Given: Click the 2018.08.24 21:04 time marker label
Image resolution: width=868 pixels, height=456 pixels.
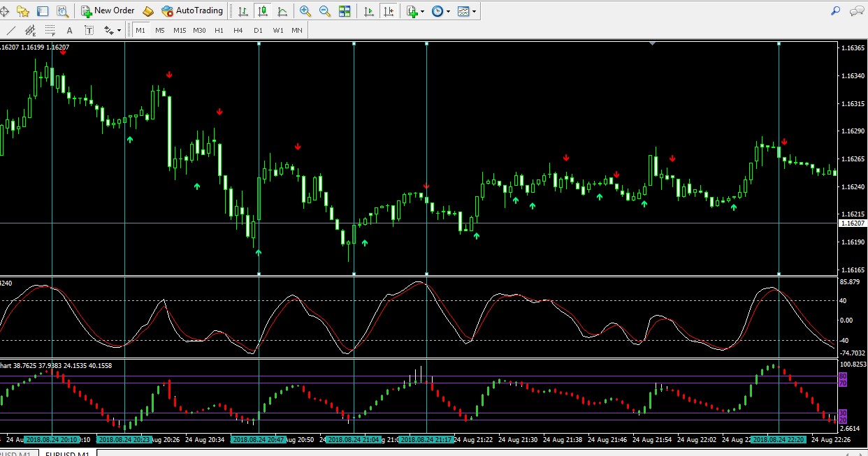Looking at the screenshot, I should [x=353, y=440].
